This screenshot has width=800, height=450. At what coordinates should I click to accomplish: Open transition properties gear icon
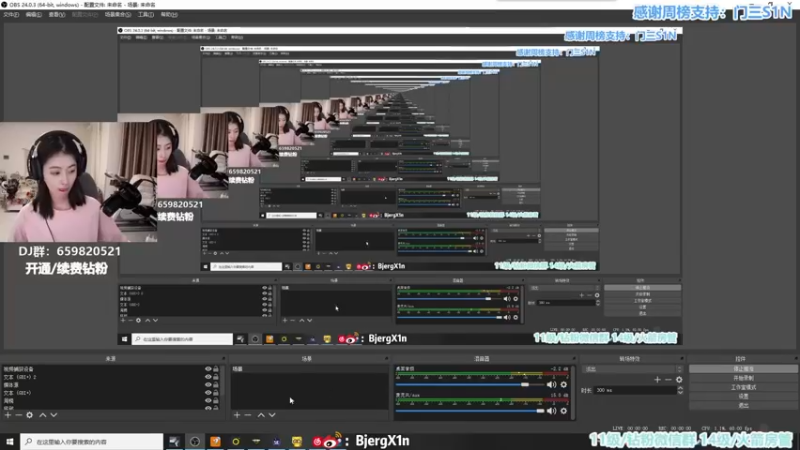pyautogui.click(x=679, y=380)
